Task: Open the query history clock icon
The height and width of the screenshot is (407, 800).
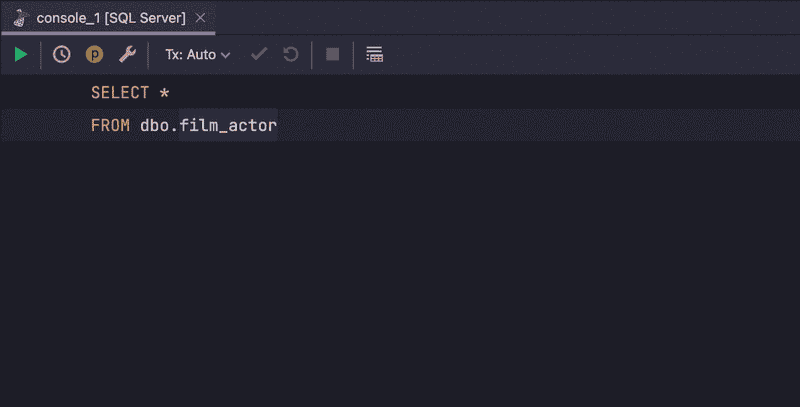Action: click(x=62, y=54)
